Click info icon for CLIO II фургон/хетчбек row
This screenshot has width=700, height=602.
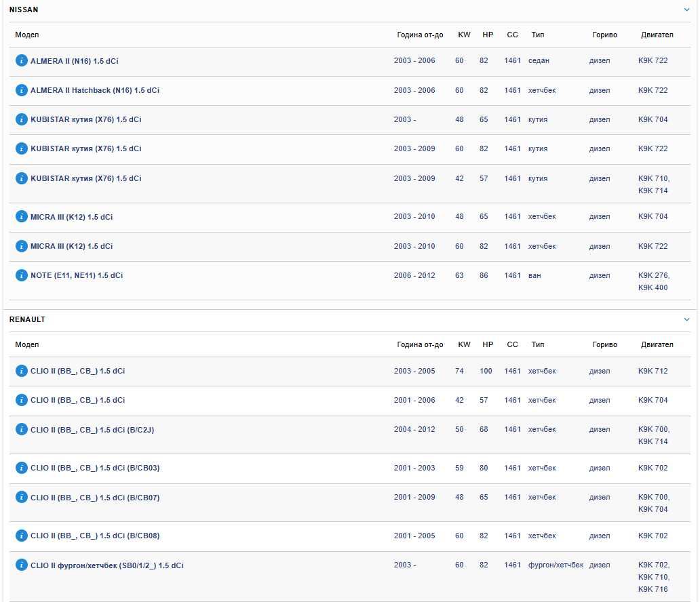22,565
